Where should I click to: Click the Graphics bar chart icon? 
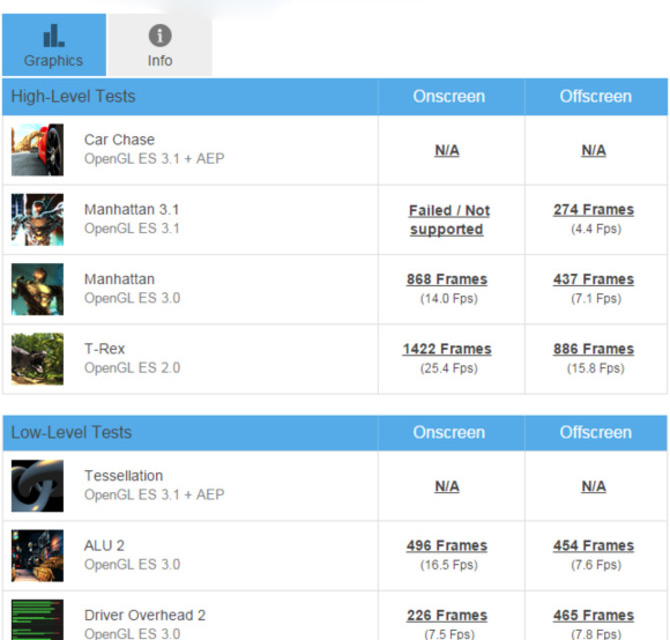54,35
